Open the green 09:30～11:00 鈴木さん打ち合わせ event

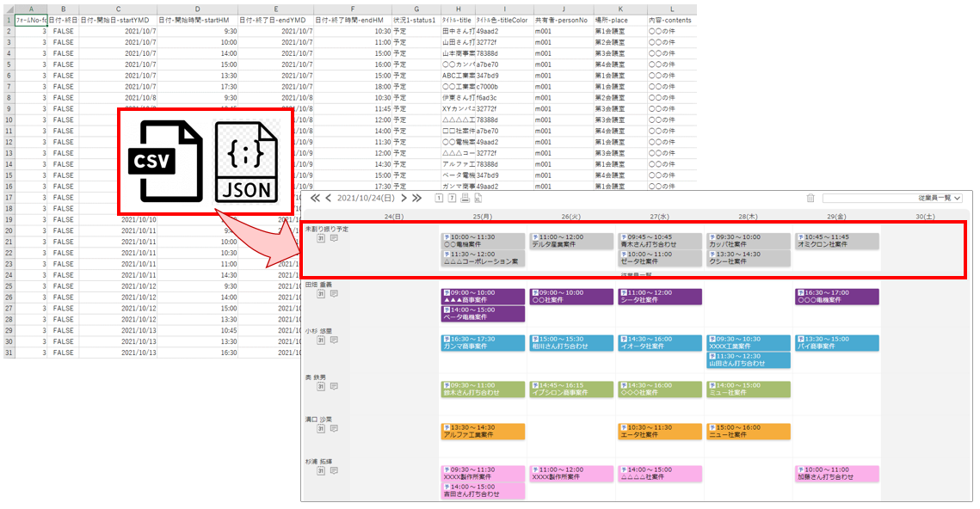click(483, 389)
